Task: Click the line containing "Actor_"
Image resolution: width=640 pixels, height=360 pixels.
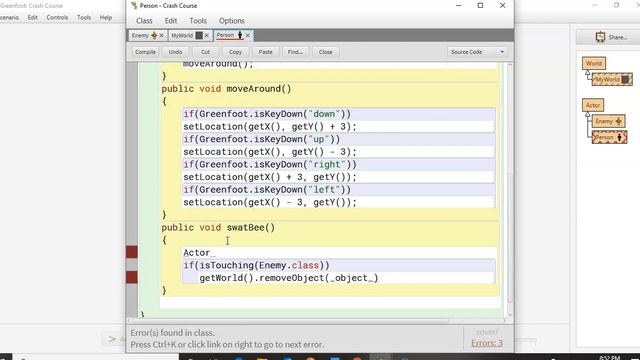Action: (339, 253)
